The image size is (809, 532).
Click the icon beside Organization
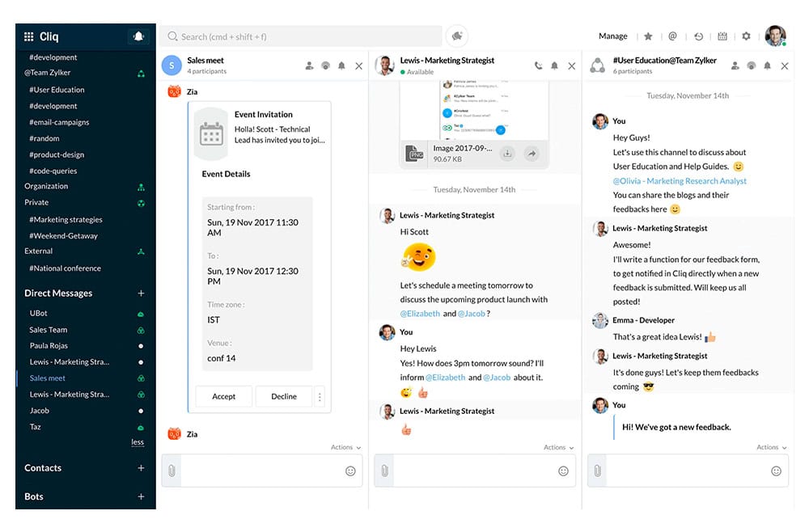point(141,187)
